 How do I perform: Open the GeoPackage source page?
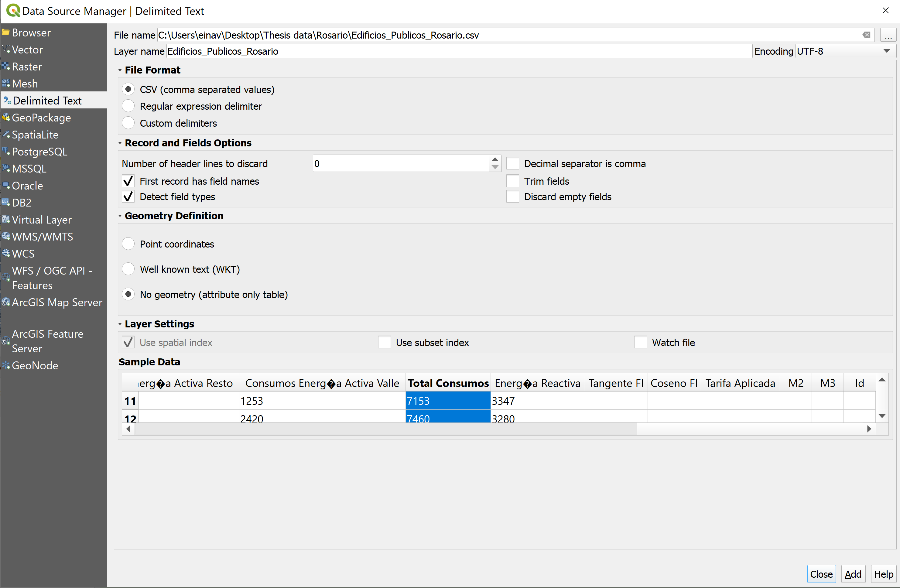tap(42, 118)
